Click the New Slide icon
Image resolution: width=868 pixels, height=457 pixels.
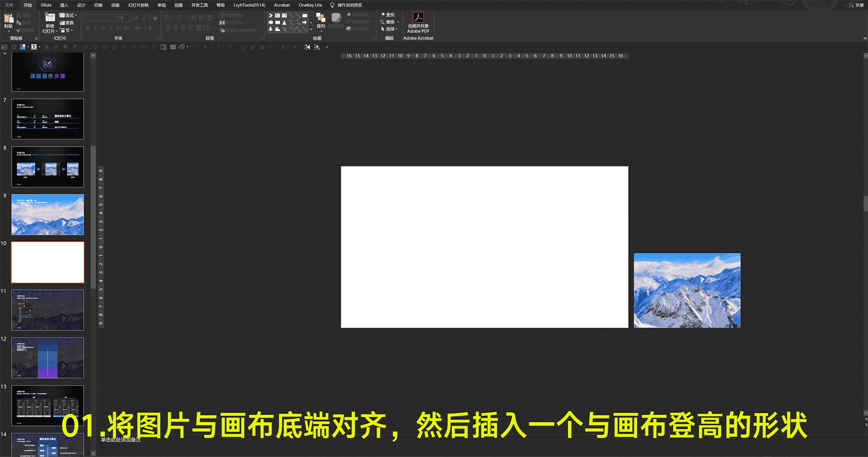[50, 18]
